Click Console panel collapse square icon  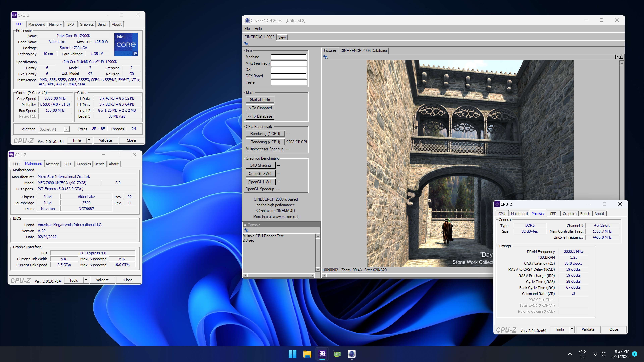(245, 225)
